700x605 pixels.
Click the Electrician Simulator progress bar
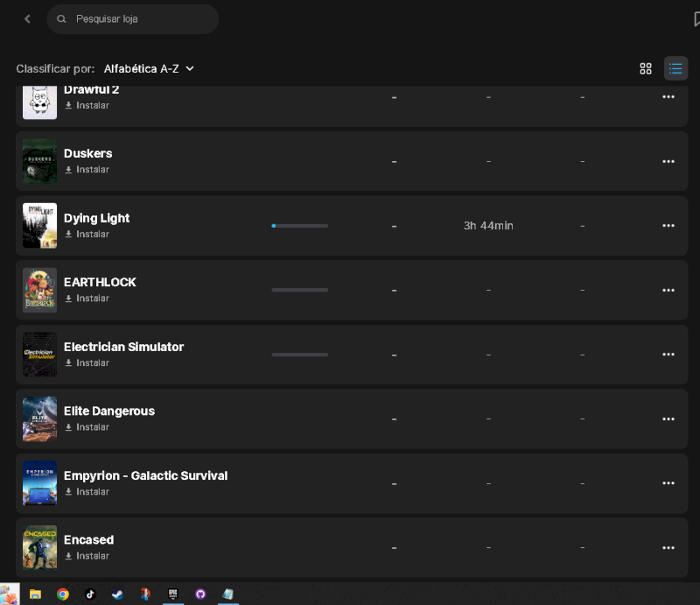point(299,355)
